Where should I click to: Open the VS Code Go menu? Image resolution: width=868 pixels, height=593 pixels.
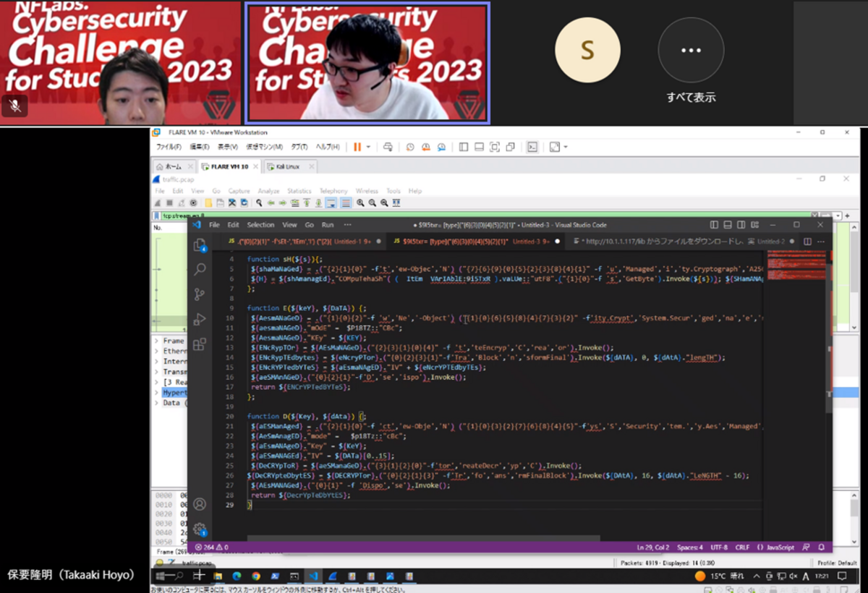click(x=309, y=225)
